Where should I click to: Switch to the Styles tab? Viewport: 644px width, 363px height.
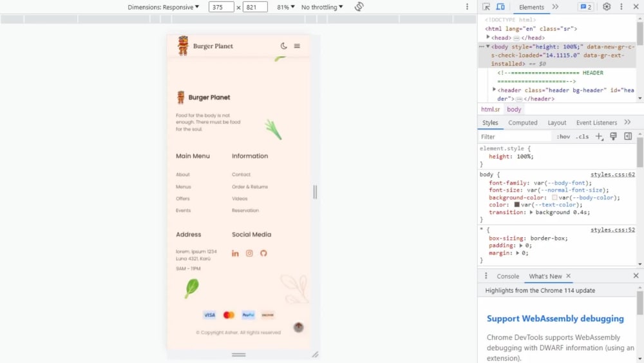490,123
